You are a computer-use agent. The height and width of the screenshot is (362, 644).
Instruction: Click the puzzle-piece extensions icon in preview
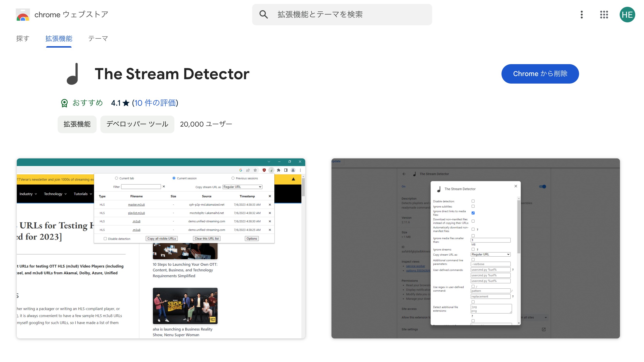(278, 170)
